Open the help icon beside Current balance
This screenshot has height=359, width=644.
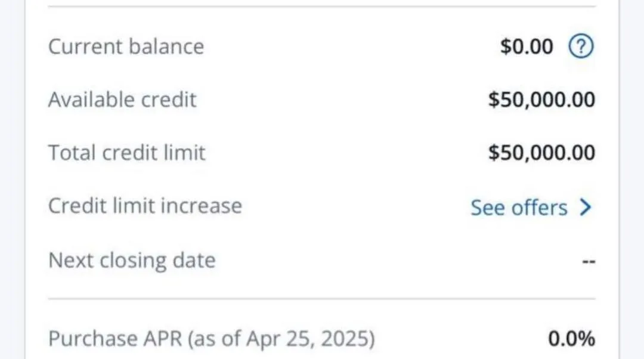(x=581, y=46)
